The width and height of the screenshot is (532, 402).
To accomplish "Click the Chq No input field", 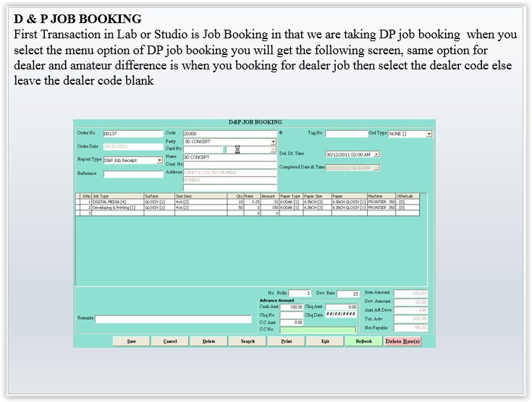I will [292, 315].
